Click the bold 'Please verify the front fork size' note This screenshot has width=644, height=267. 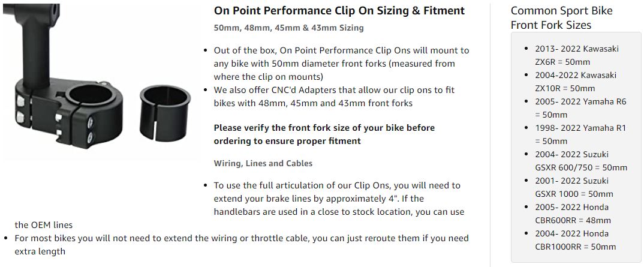[324, 134]
